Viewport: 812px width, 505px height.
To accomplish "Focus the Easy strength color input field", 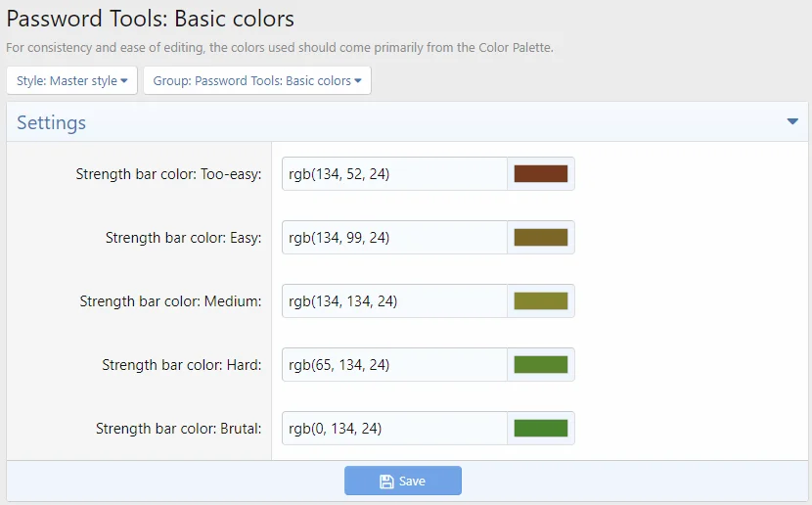I will pos(394,238).
